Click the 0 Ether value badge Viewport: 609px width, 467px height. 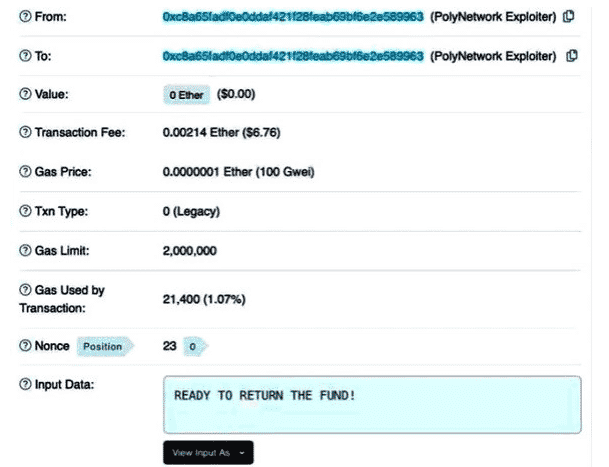click(x=187, y=94)
